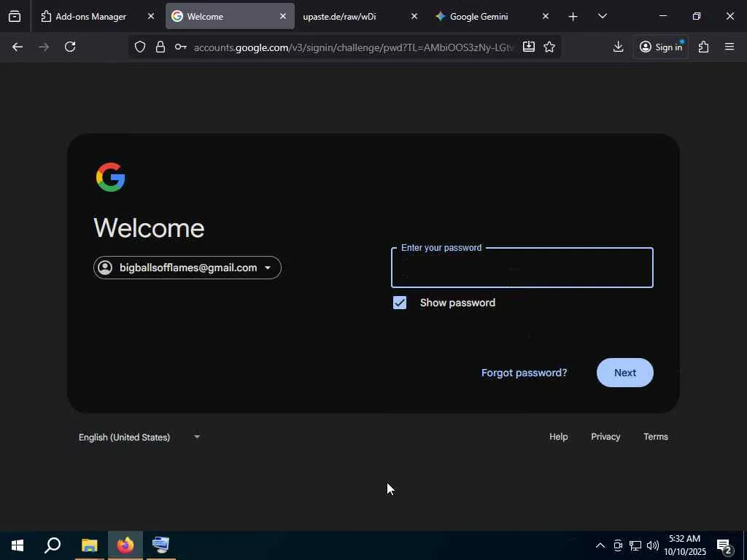Switch to Add-ons Manager tab
Screen dimensions: 747x560
pyautogui.click(x=91, y=16)
